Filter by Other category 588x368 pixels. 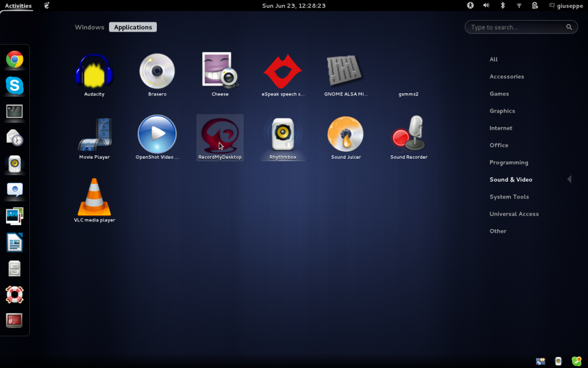[498, 231]
